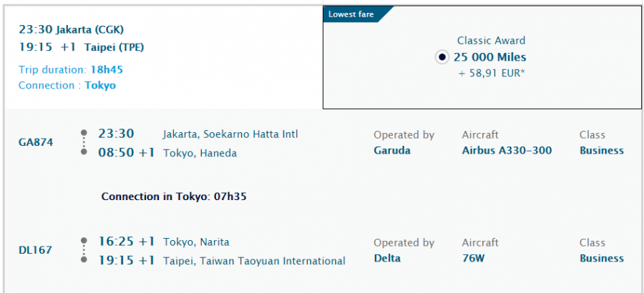Click the 19:15 +1 Taipei (TPE) arrival header

click(82, 47)
